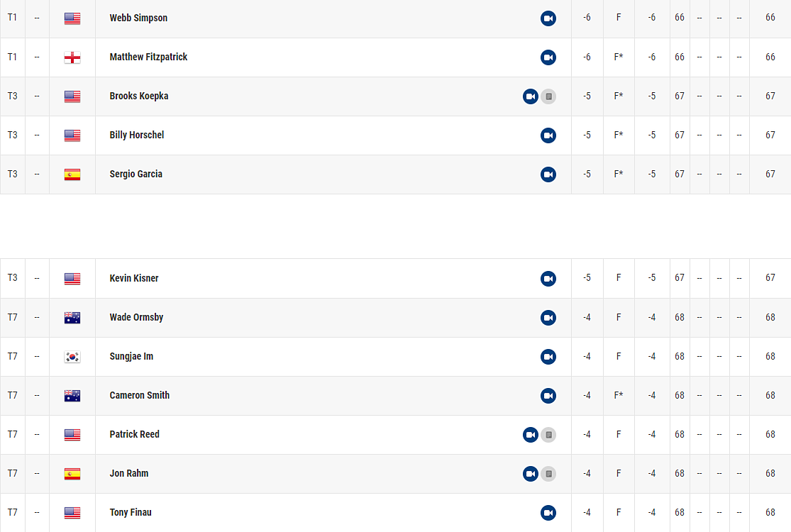This screenshot has height=532, width=791.
Task: Click the Spanish flag beside Sergio Garcia
Action: pos(72,174)
